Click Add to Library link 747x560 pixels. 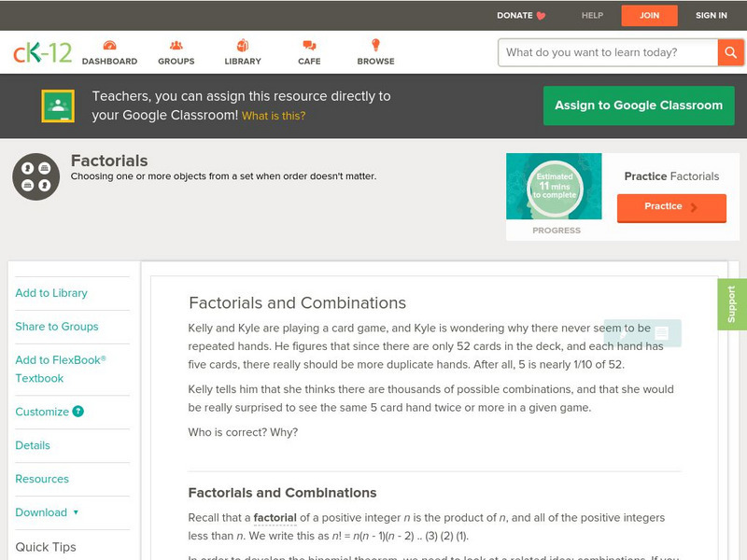pos(51,293)
